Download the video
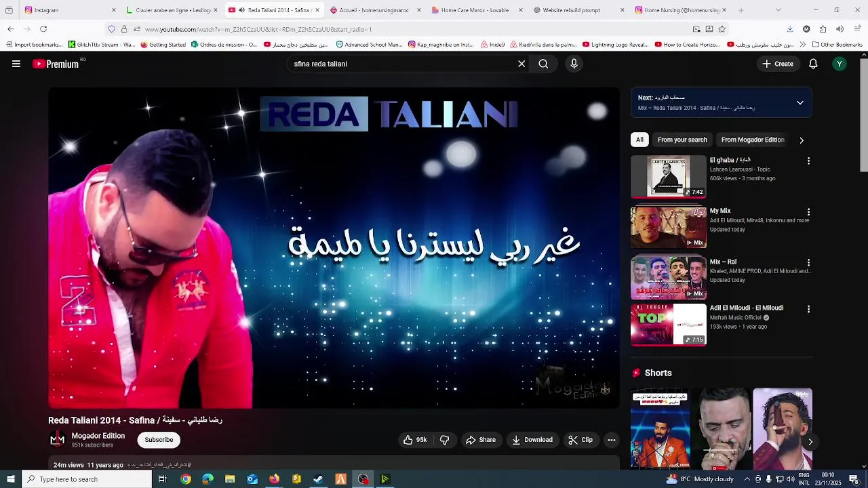This screenshot has width=868, height=488. coord(532,440)
